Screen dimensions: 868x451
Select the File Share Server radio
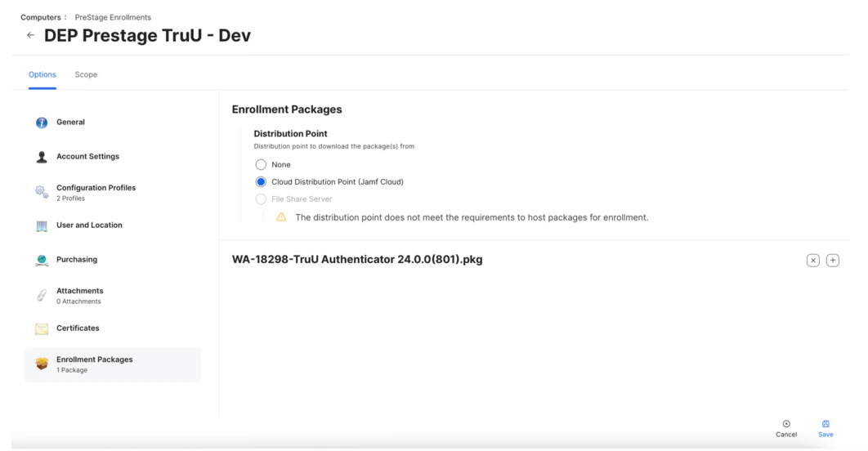click(x=261, y=199)
